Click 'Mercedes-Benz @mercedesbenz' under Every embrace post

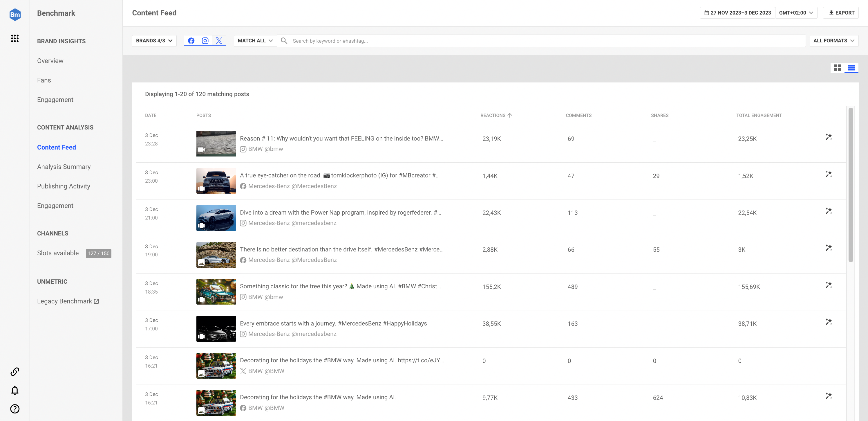click(292, 334)
